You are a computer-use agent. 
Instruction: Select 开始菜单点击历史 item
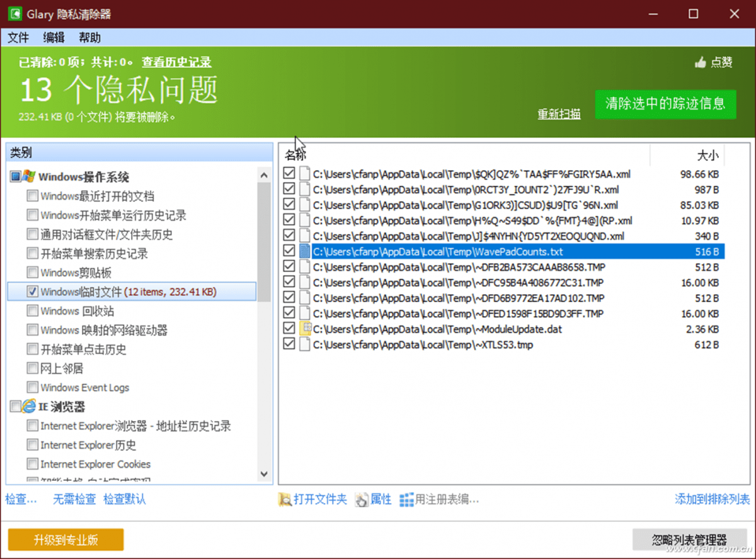point(83,349)
